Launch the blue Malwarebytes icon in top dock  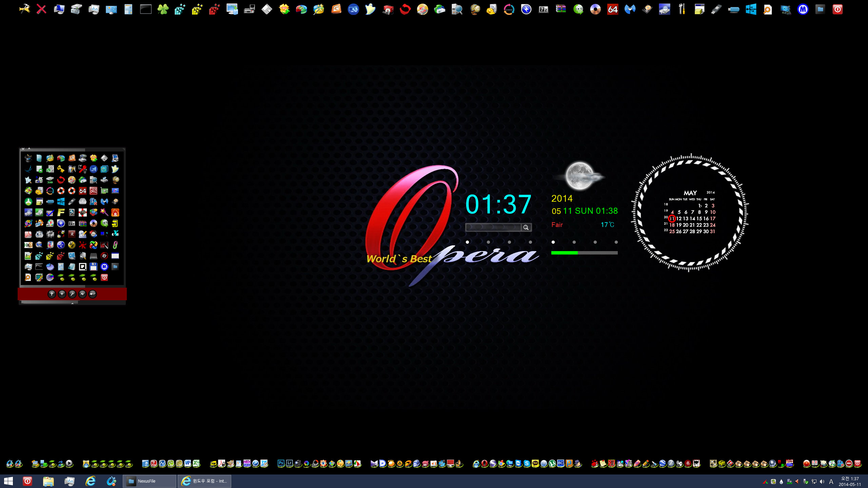tap(630, 9)
